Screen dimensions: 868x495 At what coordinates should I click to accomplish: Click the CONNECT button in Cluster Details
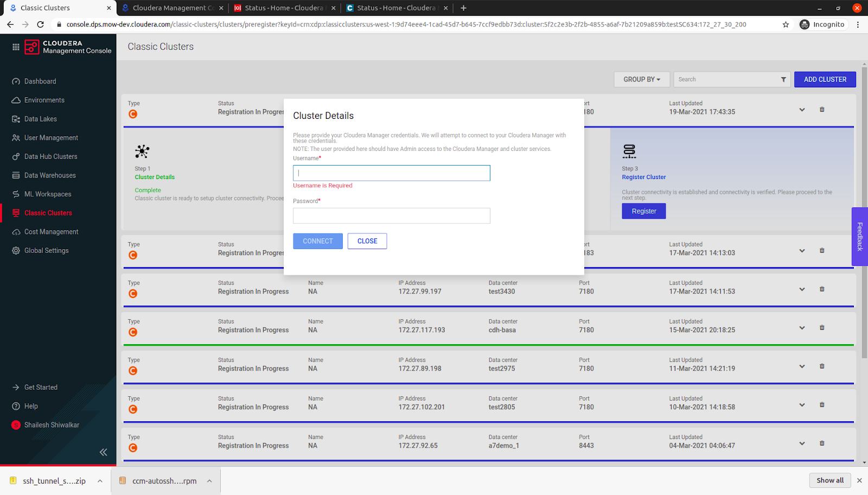(x=317, y=240)
